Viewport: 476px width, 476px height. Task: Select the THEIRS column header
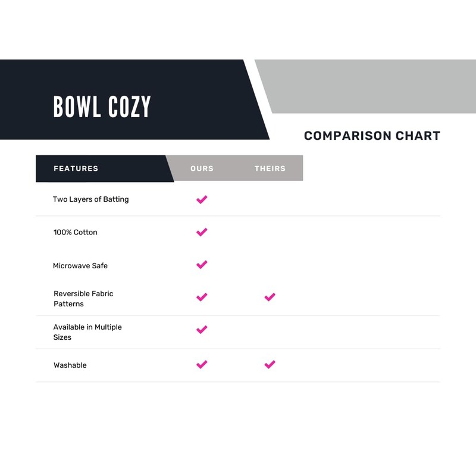pyautogui.click(x=270, y=168)
